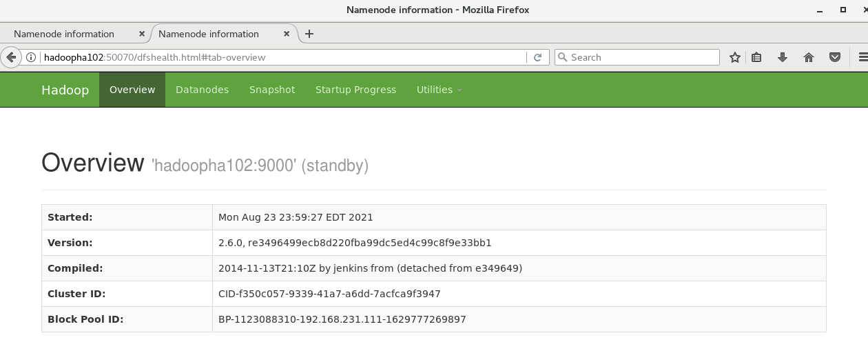Go to the Snapshot page
The image size is (868, 351).
[x=272, y=90]
